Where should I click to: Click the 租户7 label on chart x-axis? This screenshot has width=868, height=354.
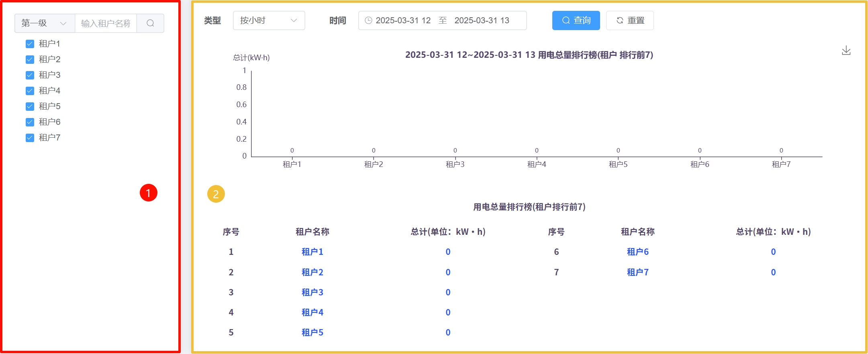[x=781, y=164]
